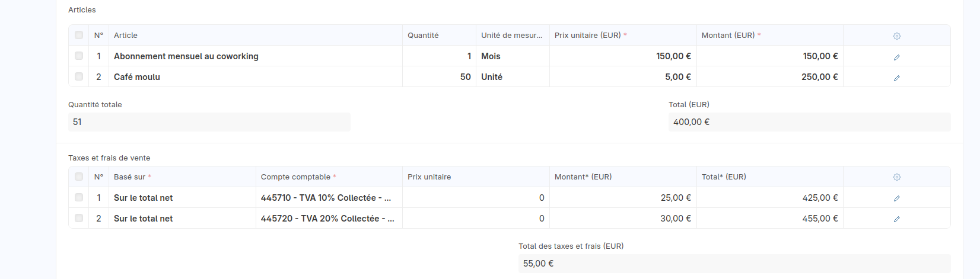This screenshot has height=279, width=980.
Task: Open first row's Sur le total net selector
Action: tap(182, 198)
